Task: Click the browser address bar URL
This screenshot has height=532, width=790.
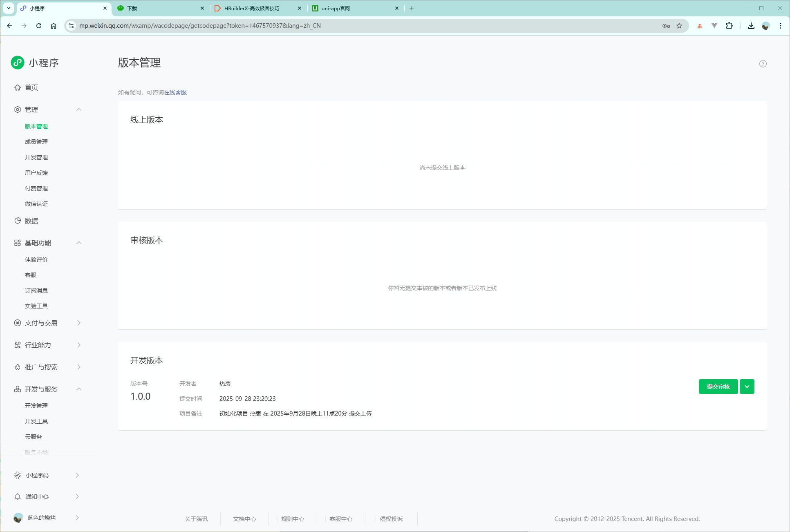Action: (200, 26)
